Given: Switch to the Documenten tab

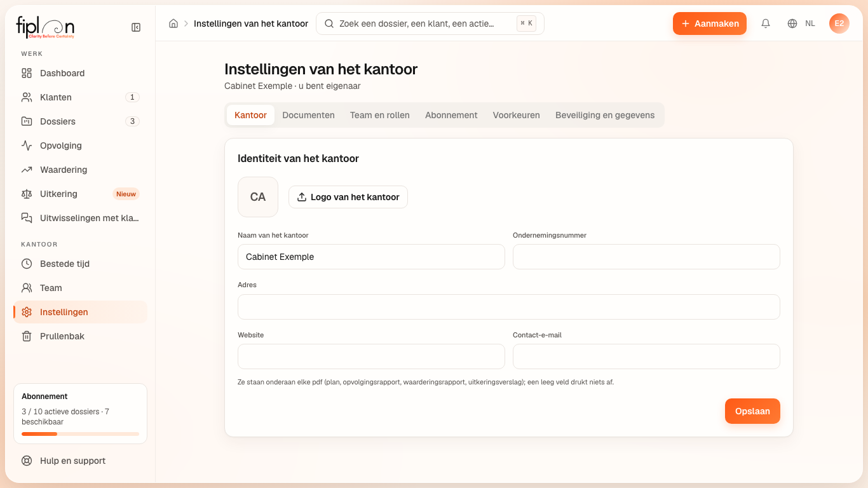Looking at the screenshot, I should pyautogui.click(x=308, y=115).
